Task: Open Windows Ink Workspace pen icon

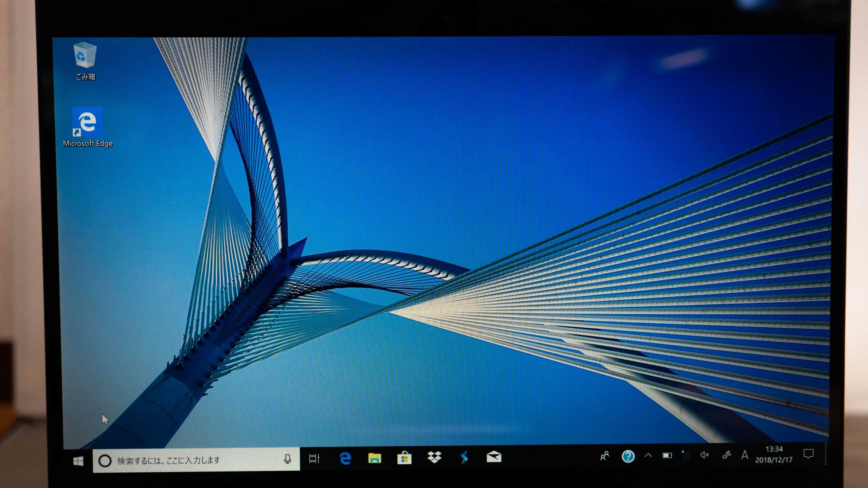Action: (x=726, y=455)
